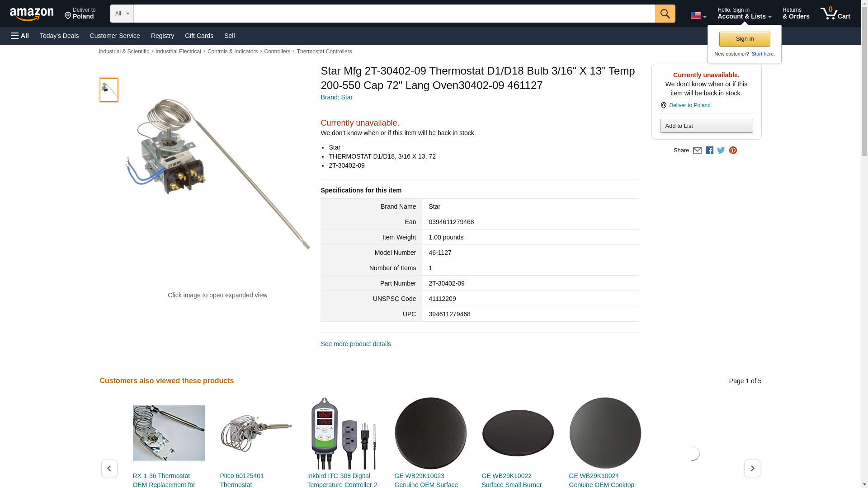Share product on Twitter

pyautogui.click(x=721, y=150)
